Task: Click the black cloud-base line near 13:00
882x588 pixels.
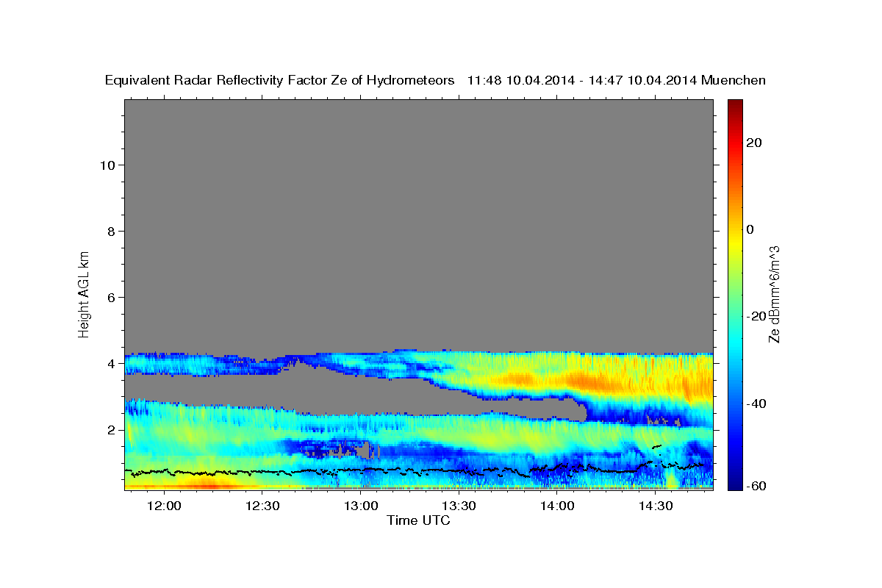Action: [361, 470]
